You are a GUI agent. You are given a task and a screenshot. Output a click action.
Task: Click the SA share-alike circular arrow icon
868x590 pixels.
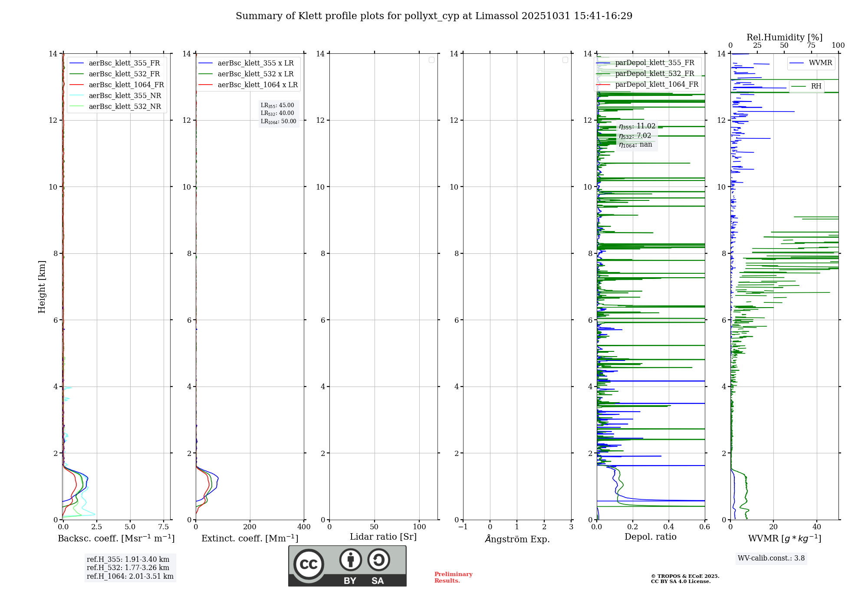coord(378,560)
